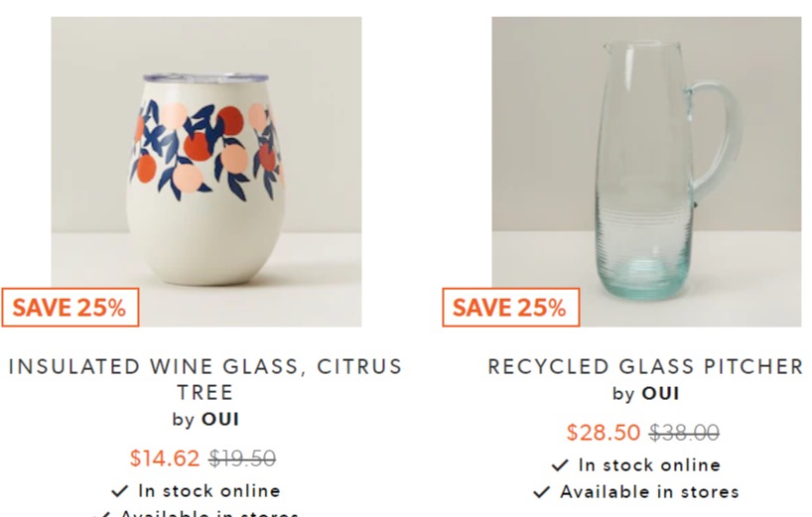This screenshot has width=812, height=517.
Task: Click the crossed-out $38.00 original price
Action: coord(684,432)
